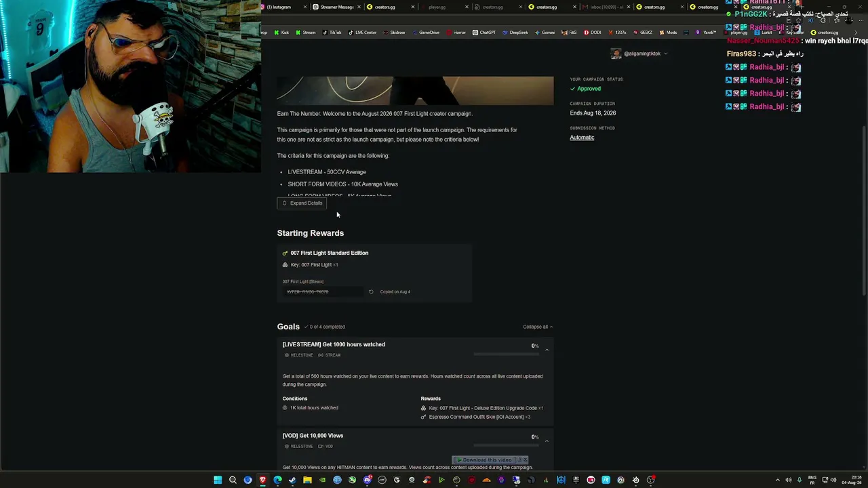The width and height of the screenshot is (868, 488).
Task: Collapse all goals
Action: pyautogui.click(x=538, y=327)
